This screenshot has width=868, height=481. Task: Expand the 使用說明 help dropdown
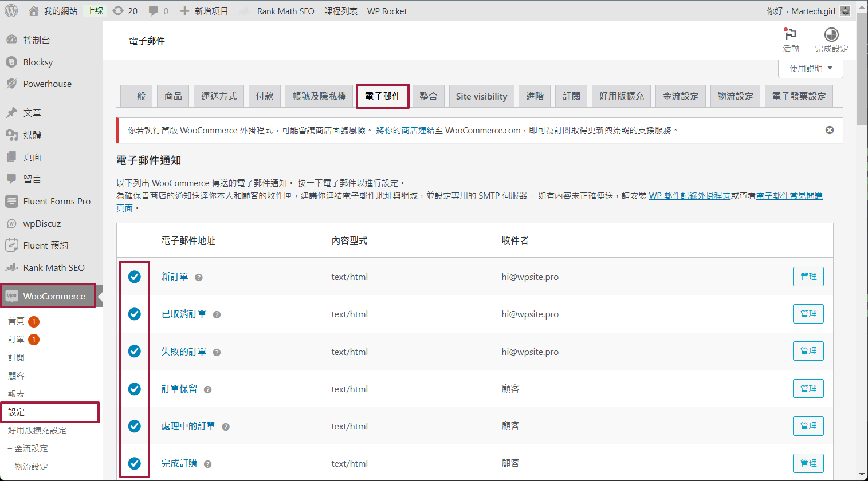(x=811, y=68)
